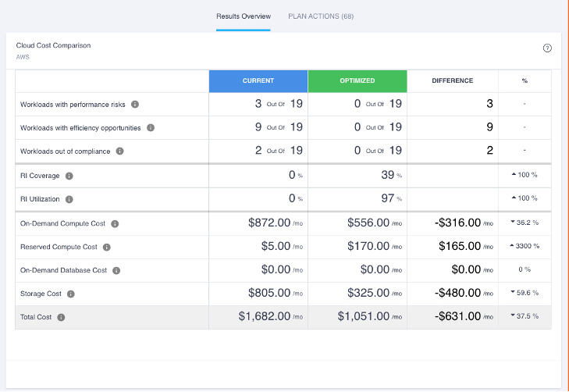Show the Storage Cost info tooltip icon

[x=70, y=294]
